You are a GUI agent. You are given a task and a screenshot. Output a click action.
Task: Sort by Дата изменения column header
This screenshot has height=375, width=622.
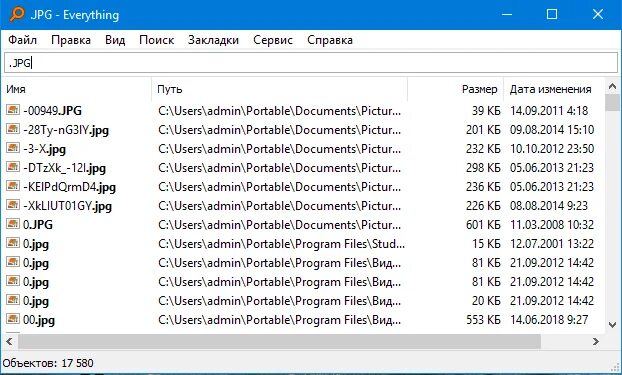point(554,89)
